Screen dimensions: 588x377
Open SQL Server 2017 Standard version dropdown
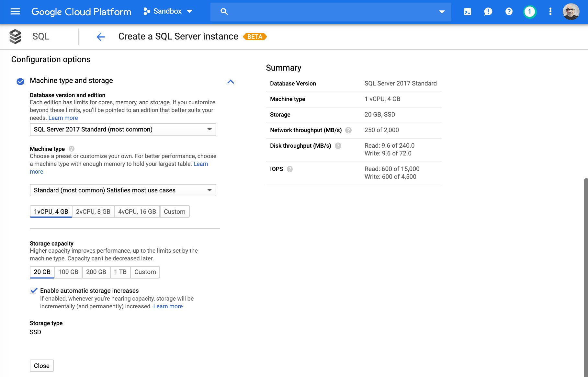tap(123, 130)
